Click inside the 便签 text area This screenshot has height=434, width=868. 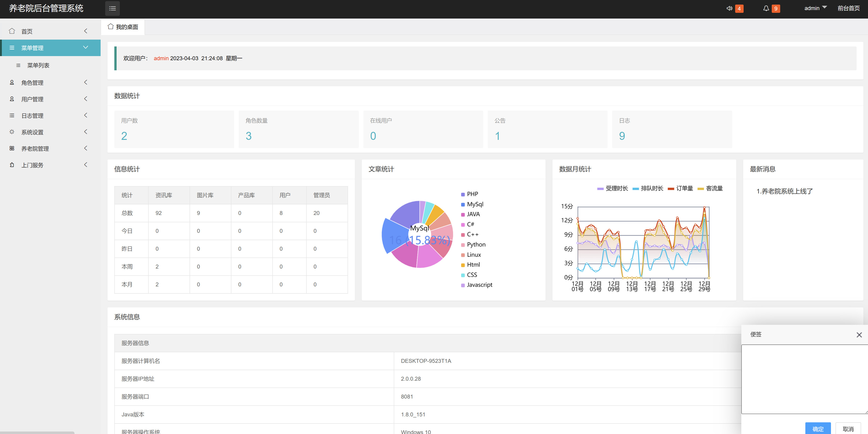[x=804, y=379]
